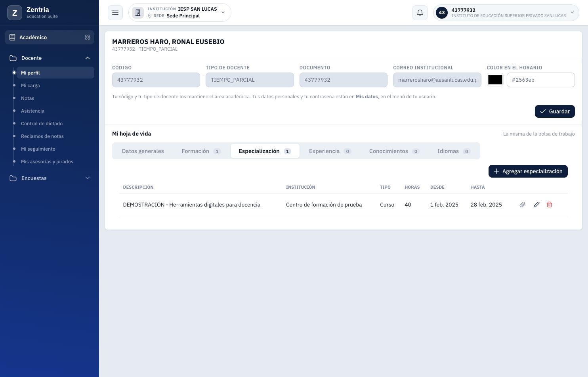Click the institution building icon
Viewport: 588px width, 377px height.
pos(138,13)
